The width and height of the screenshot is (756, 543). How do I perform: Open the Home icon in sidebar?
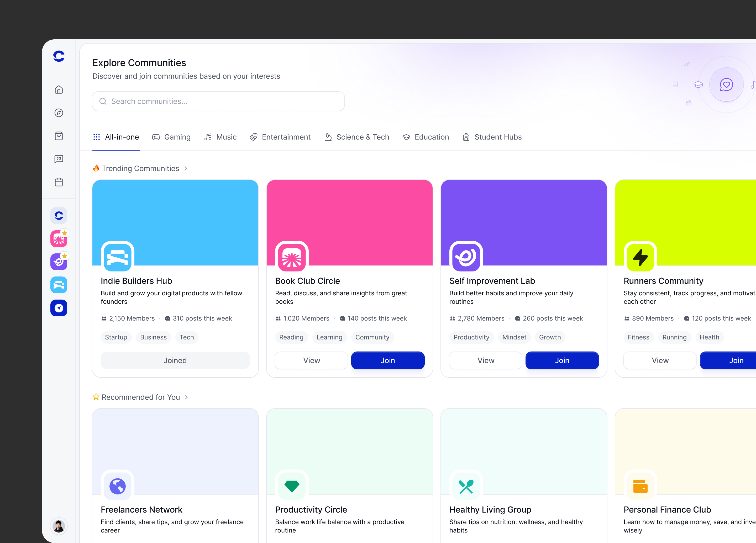(x=59, y=90)
